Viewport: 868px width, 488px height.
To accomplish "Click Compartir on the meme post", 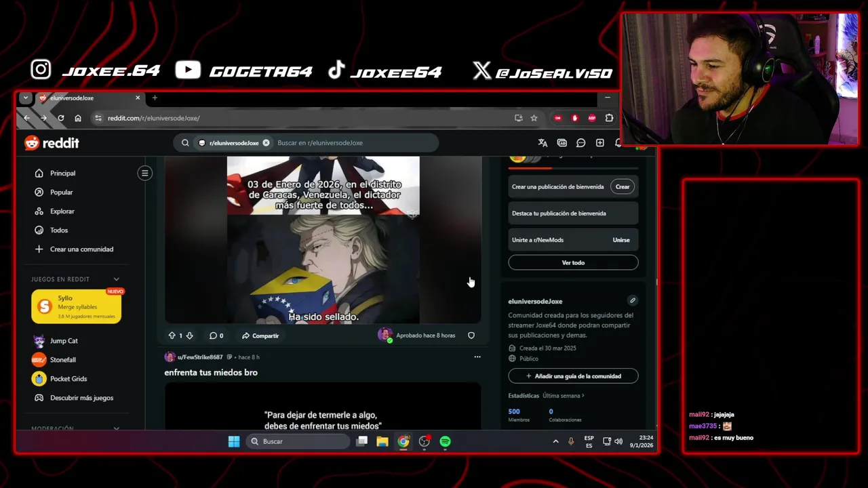I will pyautogui.click(x=260, y=335).
